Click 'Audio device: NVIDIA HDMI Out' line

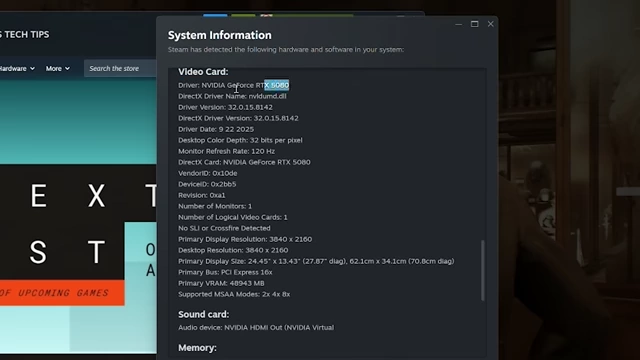coord(256,328)
